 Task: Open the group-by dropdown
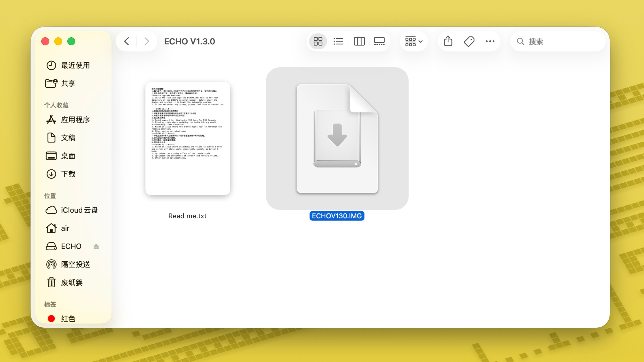(x=414, y=41)
